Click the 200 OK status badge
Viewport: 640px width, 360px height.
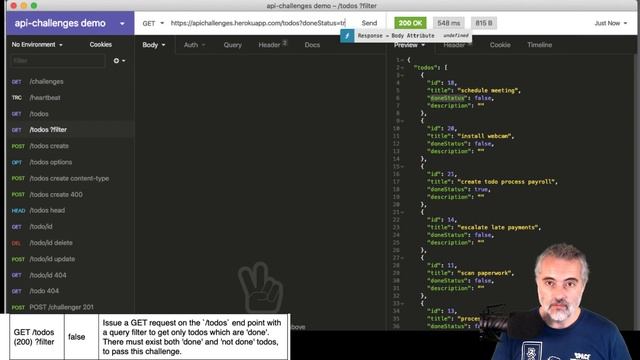pyautogui.click(x=410, y=23)
